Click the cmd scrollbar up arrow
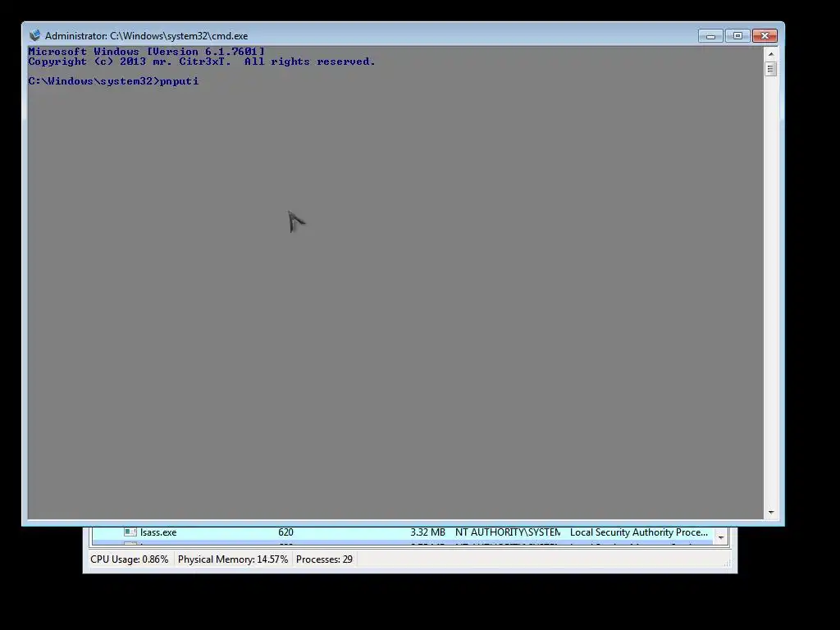This screenshot has height=630, width=840. pyautogui.click(x=771, y=54)
